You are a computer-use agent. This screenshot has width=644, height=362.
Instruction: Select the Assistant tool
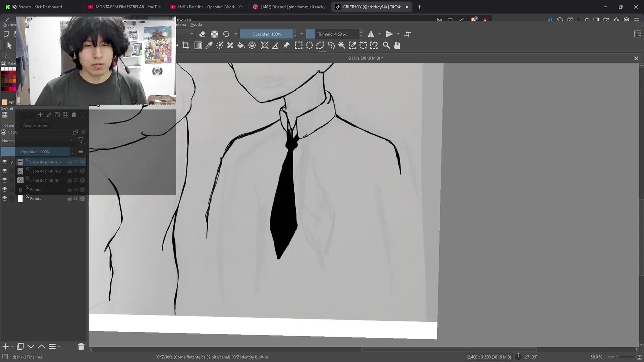coord(265,45)
